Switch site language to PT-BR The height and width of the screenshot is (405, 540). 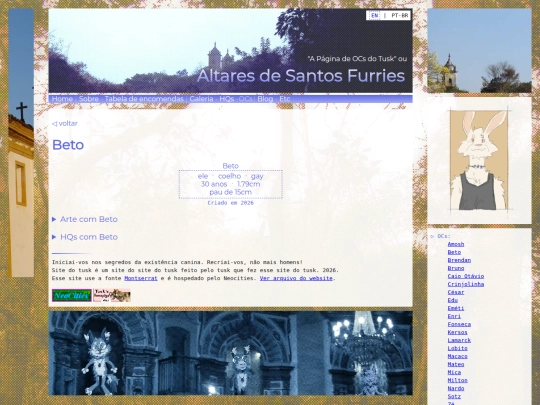tap(399, 15)
